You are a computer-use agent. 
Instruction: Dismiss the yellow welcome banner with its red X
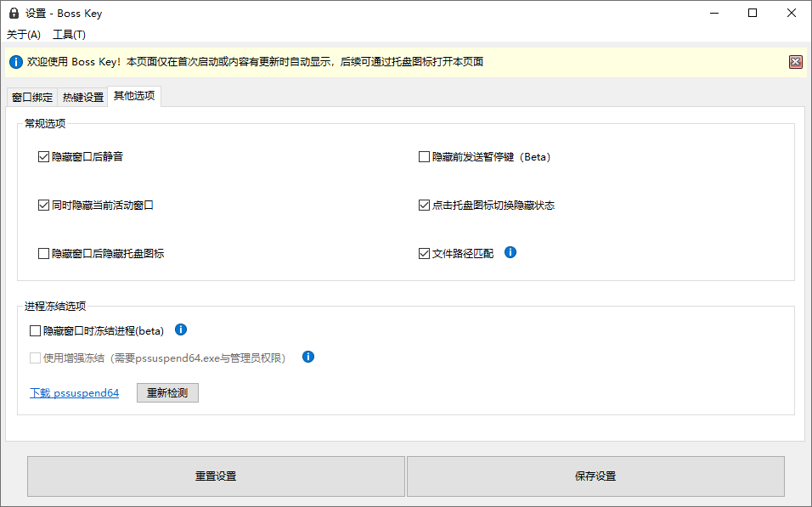coord(795,62)
